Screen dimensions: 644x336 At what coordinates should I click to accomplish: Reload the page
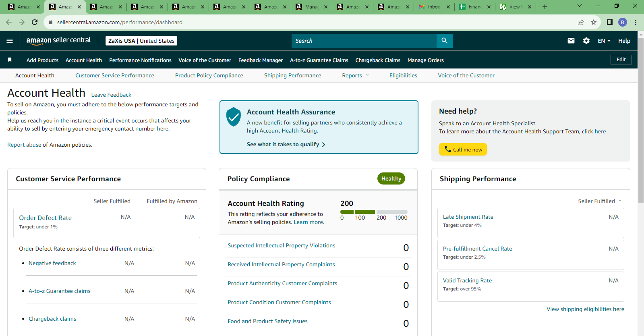(35, 22)
